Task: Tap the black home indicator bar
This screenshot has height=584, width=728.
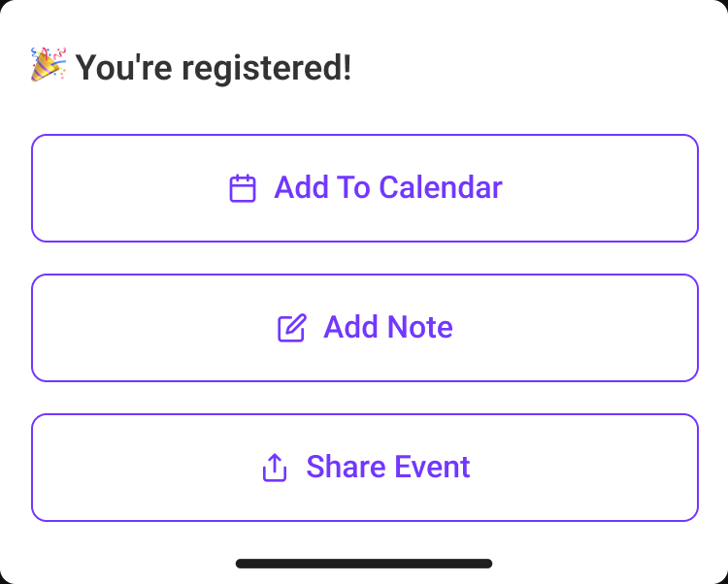Action: click(364, 564)
